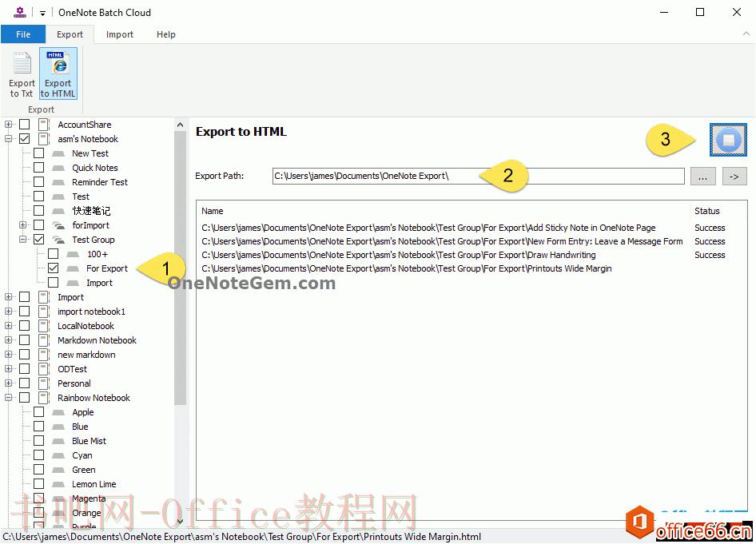This screenshot has height=544, width=756.
Task: Click the Test Group section group icon
Action: click(x=58, y=240)
